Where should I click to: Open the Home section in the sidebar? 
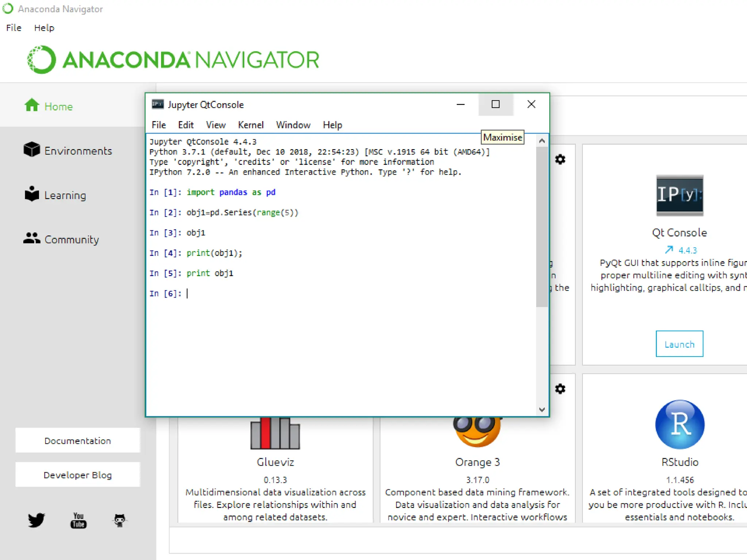49,106
